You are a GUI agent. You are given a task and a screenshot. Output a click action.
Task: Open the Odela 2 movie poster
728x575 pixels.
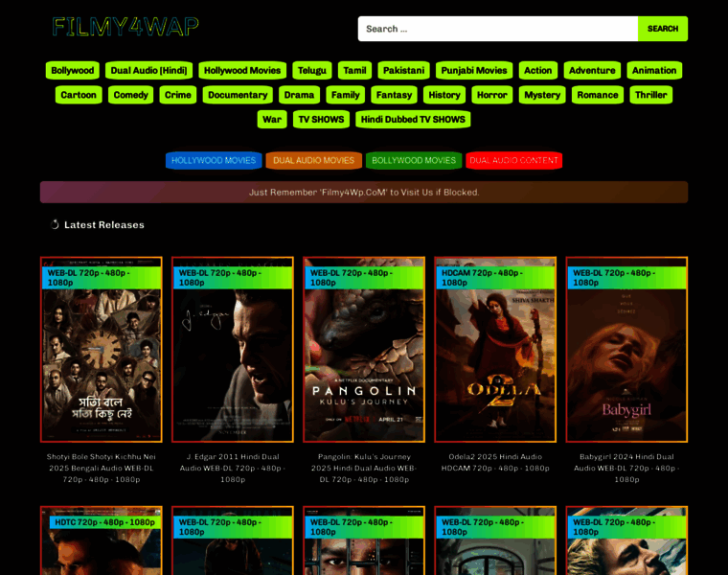(x=495, y=349)
